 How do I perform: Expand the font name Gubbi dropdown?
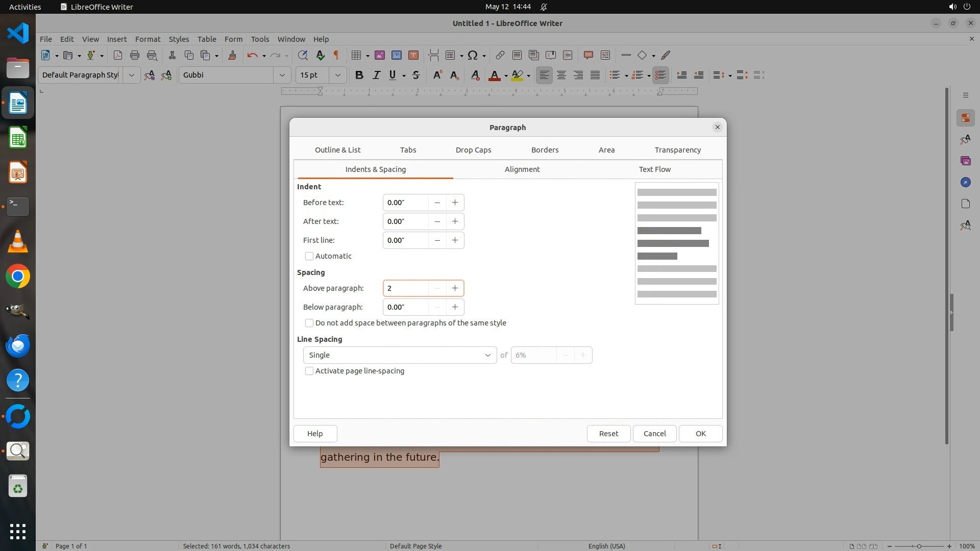click(282, 75)
